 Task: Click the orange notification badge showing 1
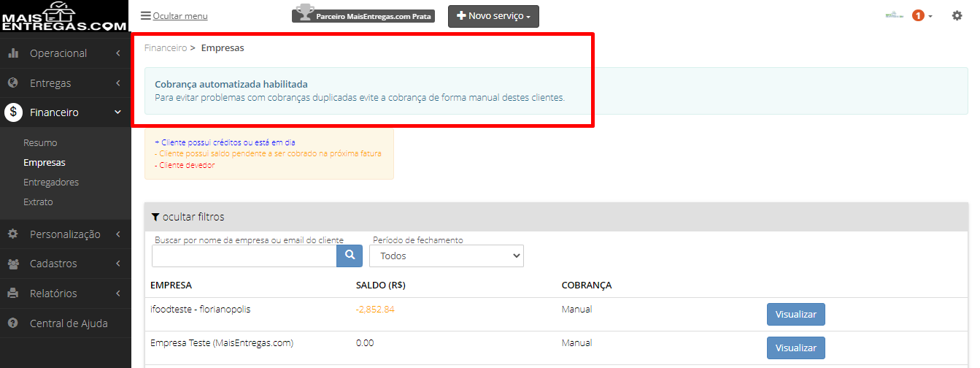pyautogui.click(x=918, y=15)
